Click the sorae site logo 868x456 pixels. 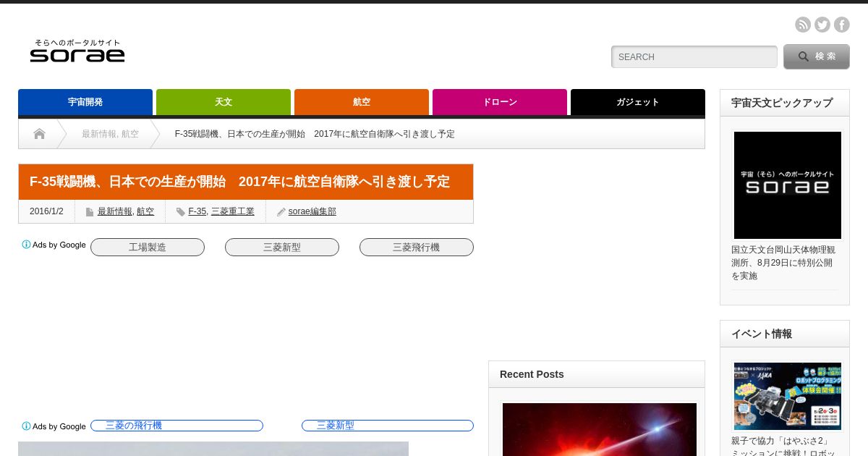(77, 51)
